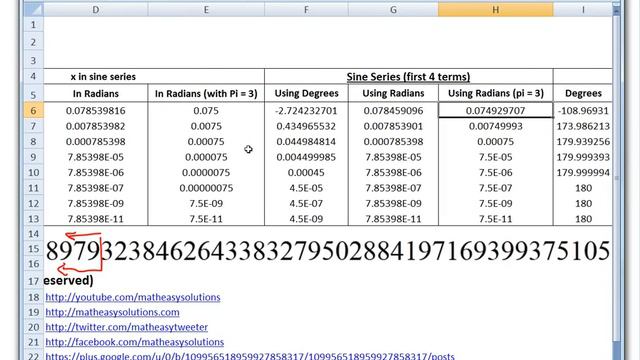Click cell containing 0.078539816
Viewport: 640px width, 360px height.
coord(96,111)
